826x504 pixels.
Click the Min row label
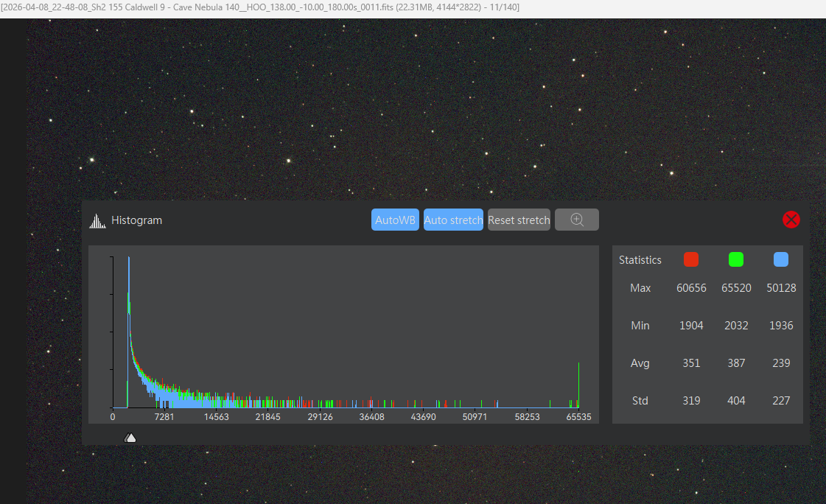pos(640,326)
